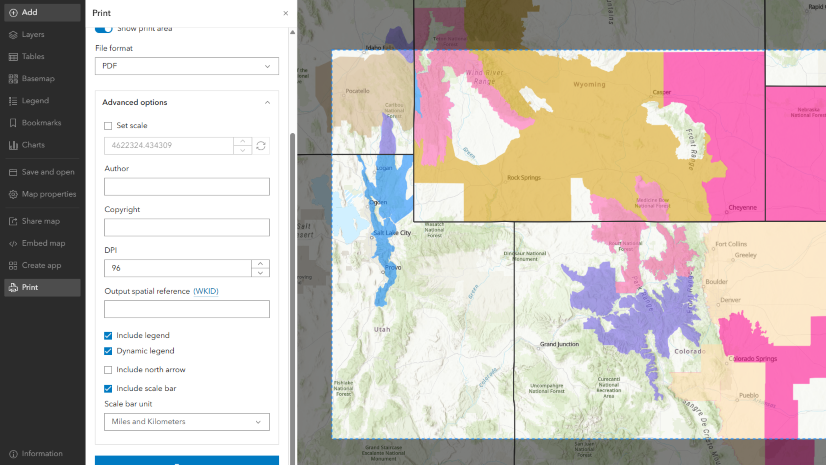826x465 pixels.
Task: Open the Legend list icon
Action: point(13,101)
